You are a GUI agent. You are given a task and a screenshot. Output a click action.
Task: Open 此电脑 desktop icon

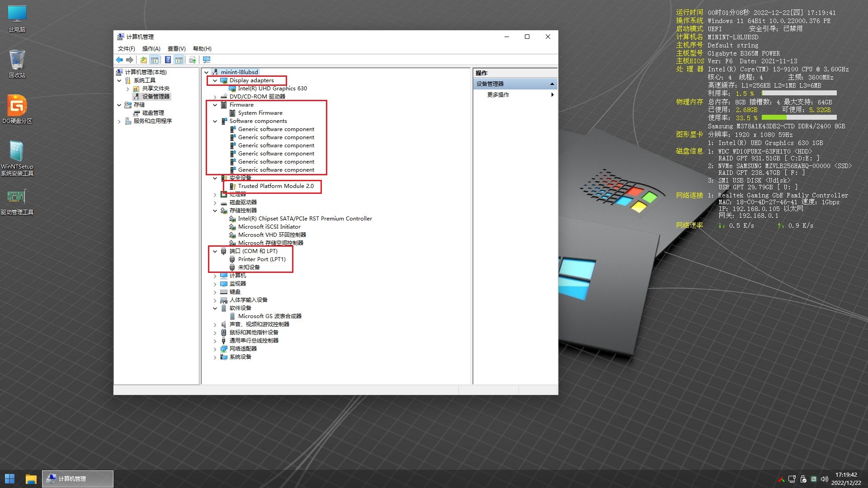tap(17, 19)
